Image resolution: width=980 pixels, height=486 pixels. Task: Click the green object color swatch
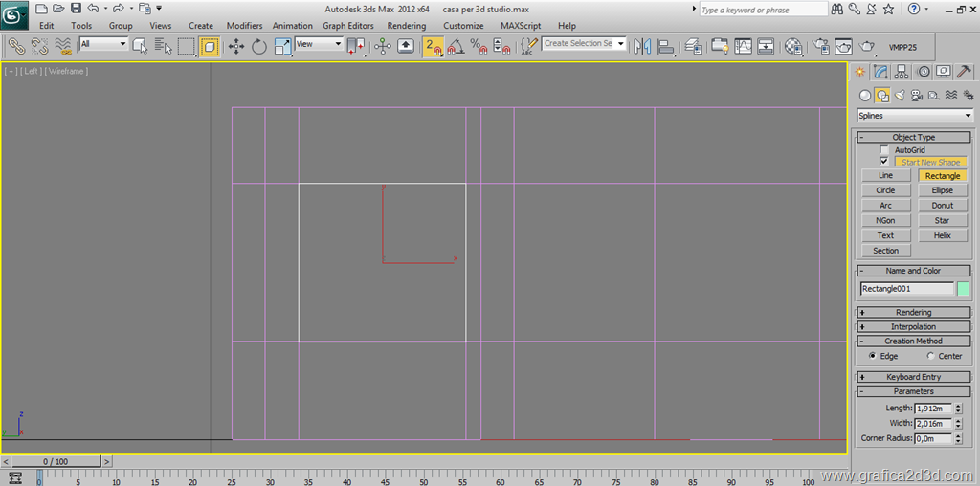963,289
